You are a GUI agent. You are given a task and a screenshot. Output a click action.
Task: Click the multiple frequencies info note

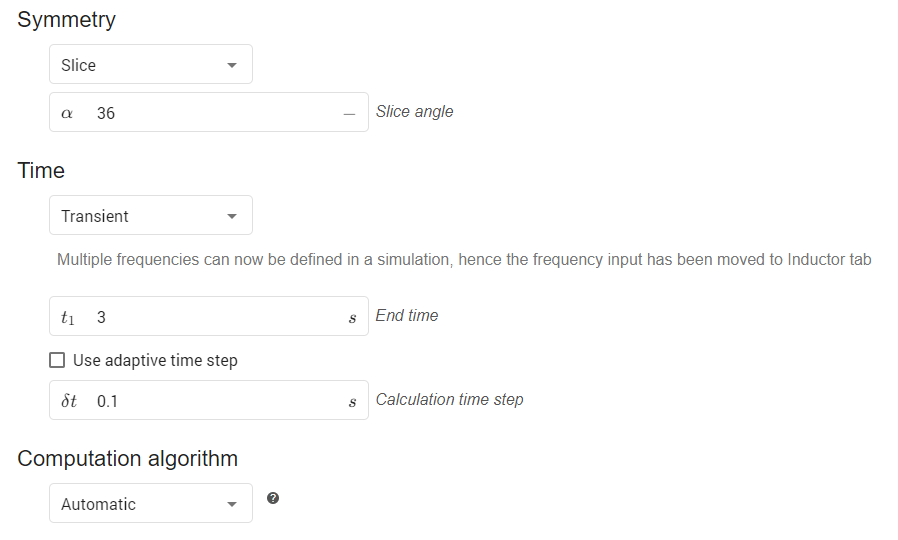464,260
